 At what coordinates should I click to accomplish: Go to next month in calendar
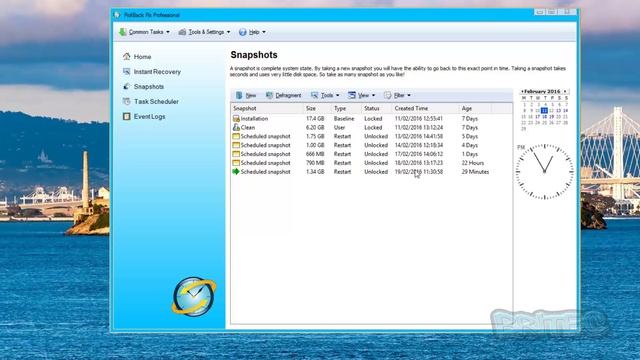click(565, 91)
